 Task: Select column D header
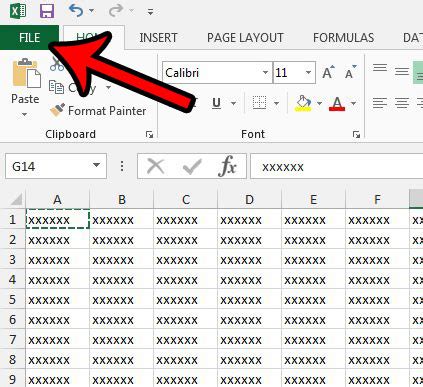(x=249, y=200)
